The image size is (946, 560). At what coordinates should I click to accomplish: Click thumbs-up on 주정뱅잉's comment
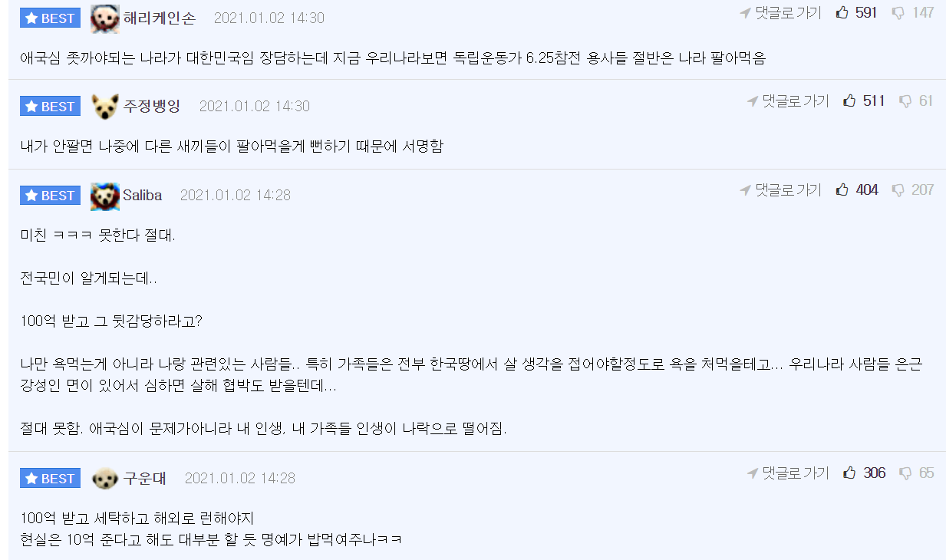click(x=849, y=101)
